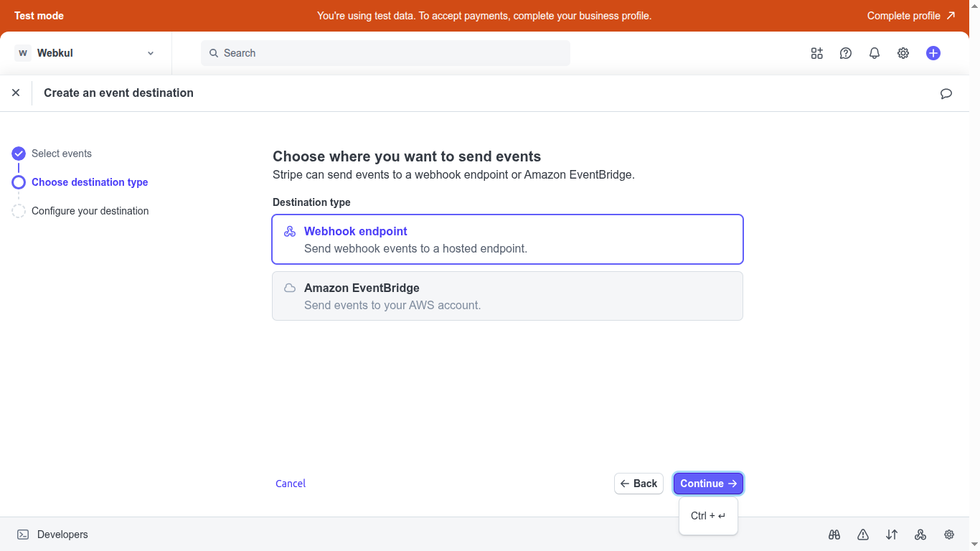Image resolution: width=980 pixels, height=551 pixels.
Task: View notifications via the bell icon
Action: coord(874,52)
